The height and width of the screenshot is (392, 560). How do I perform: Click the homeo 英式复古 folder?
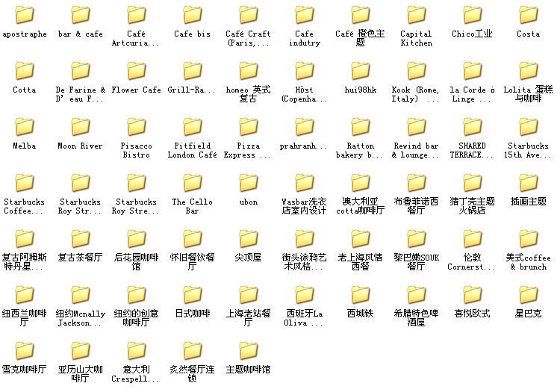click(x=249, y=71)
